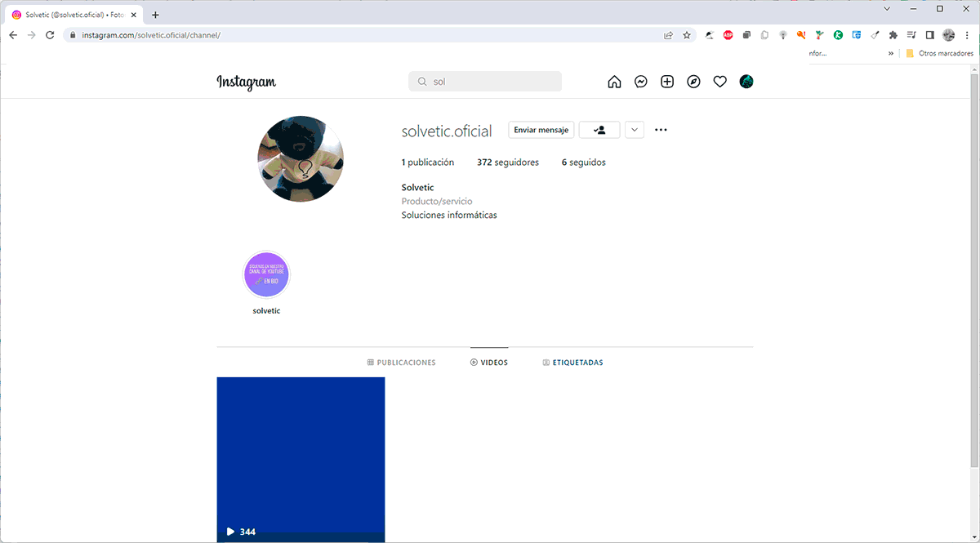Open Messenger direct messages icon
The width and height of the screenshot is (980, 543).
pos(641,82)
